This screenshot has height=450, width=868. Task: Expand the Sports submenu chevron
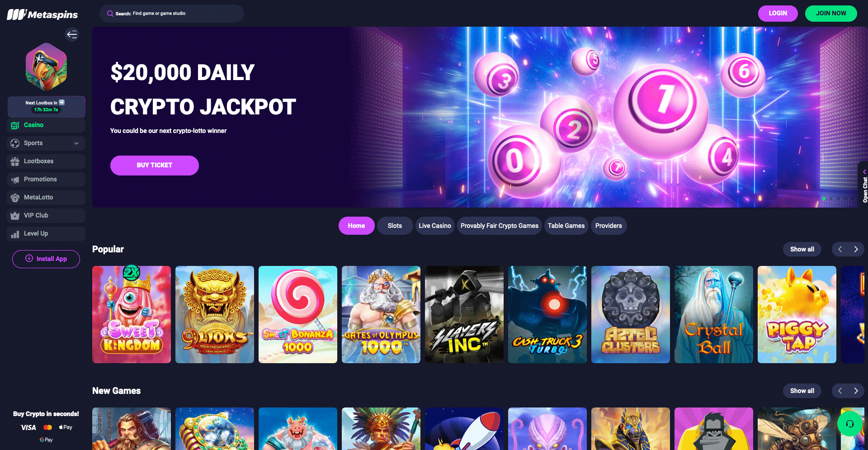(x=76, y=143)
